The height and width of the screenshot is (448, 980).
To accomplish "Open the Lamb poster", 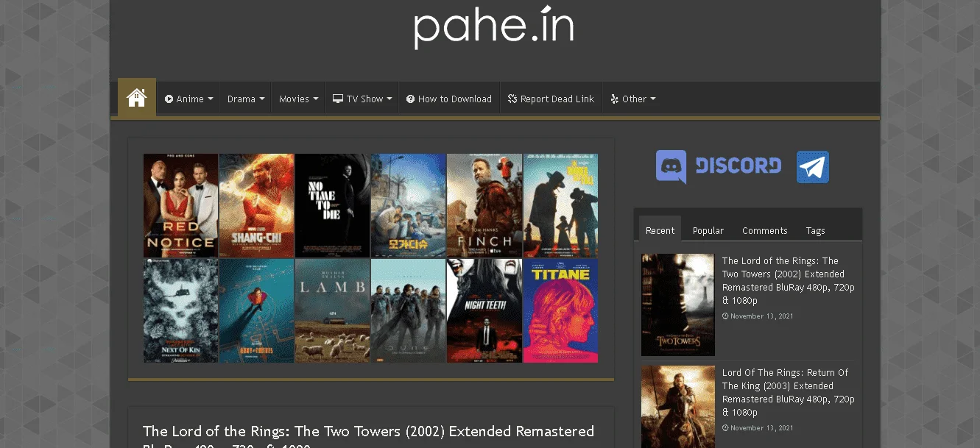I will pos(333,310).
